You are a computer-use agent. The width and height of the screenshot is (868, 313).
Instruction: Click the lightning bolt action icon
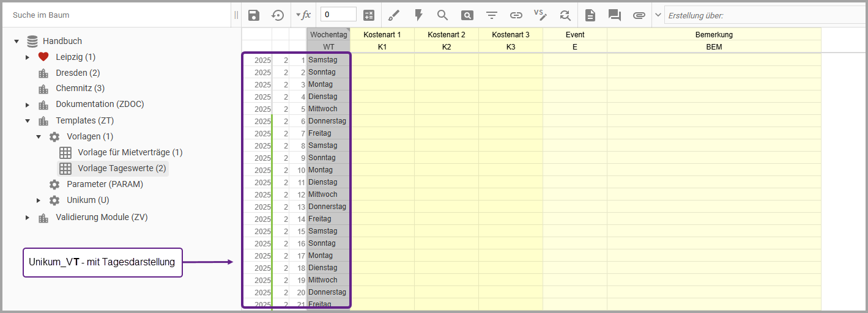(x=418, y=15)
